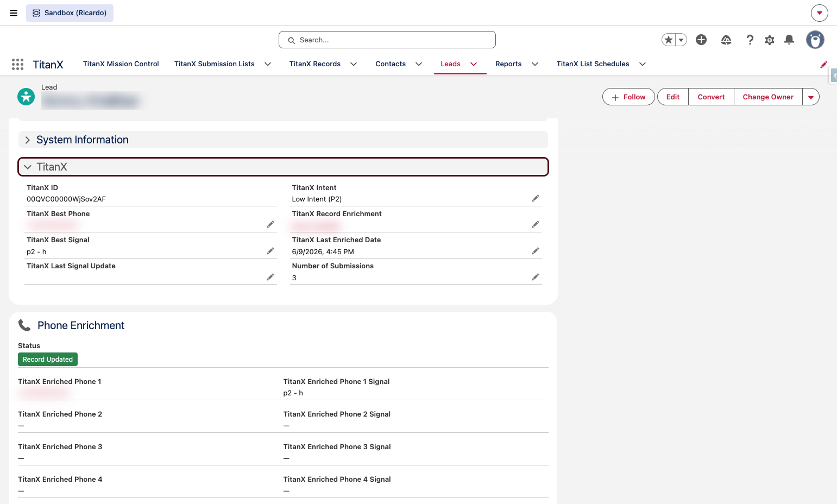This screenshot has width=837, height=504.
Task: Open the Help question mark icon
Action: [750, 40]
